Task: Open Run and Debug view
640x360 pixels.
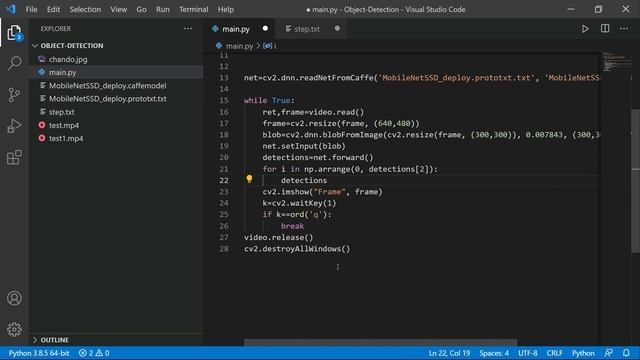Action: pos(14,126)
